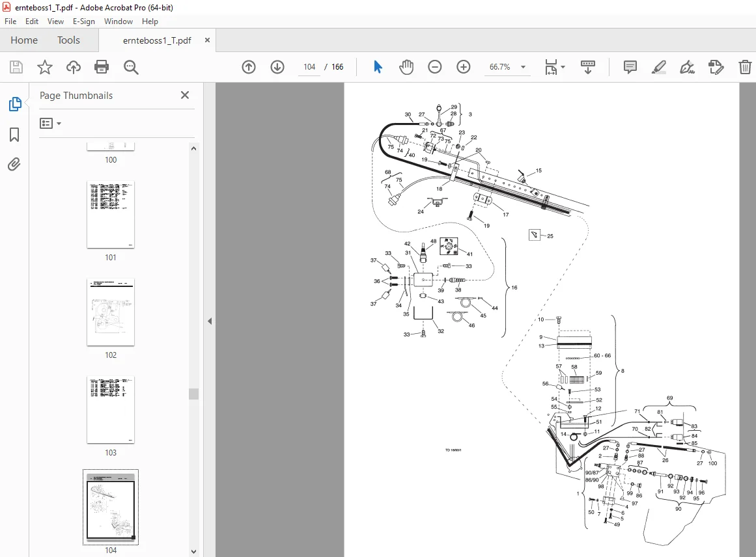The width and height of the screenshot is (756, 557).
Task: Open the Find text magnifier
Action: pyautogui.click(x=131, y=67)
